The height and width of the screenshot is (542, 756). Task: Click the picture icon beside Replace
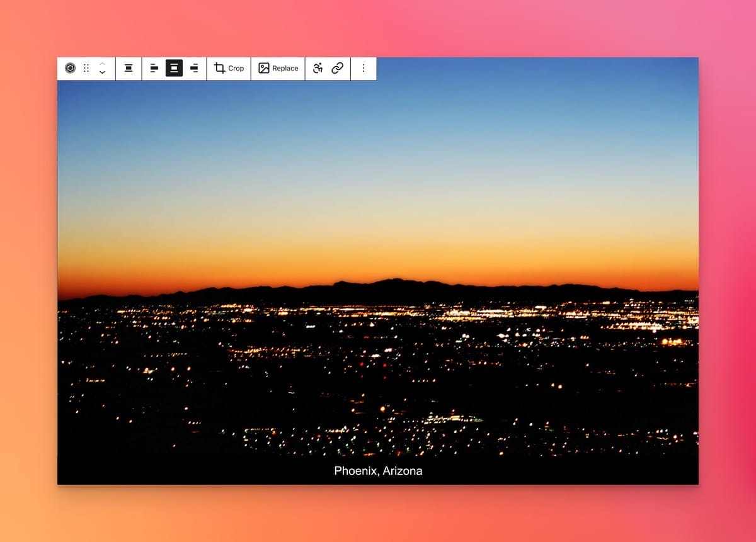pyautogui.click(x=264, y=68)
